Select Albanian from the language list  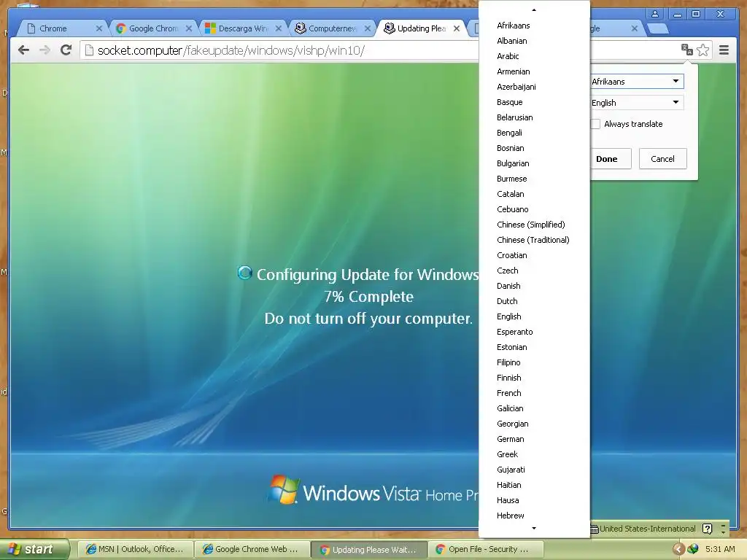534,41
